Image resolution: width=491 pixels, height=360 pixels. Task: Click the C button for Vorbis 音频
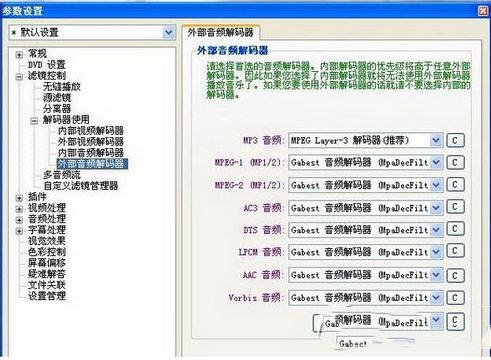455,298
